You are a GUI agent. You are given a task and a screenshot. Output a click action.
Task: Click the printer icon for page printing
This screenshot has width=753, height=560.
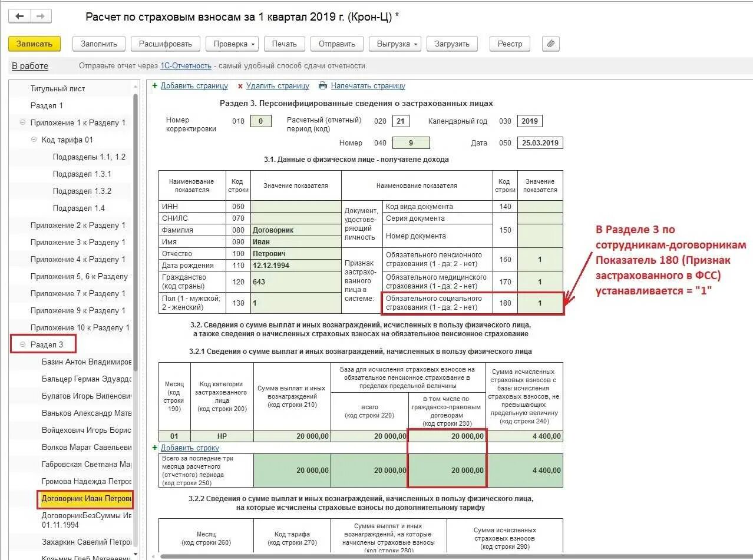[x=323, y=85]
